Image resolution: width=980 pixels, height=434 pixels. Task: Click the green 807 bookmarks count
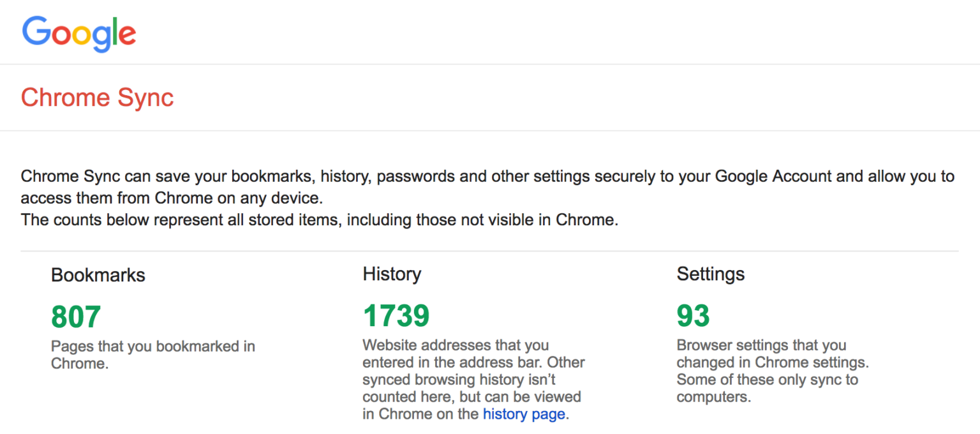(75, 315)
